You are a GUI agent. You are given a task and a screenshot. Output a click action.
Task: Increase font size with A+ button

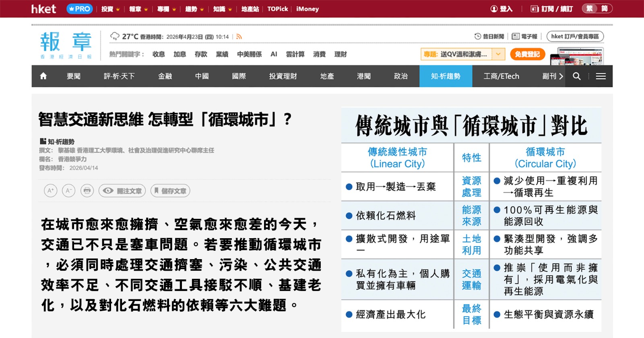click(x=51, y=191)
